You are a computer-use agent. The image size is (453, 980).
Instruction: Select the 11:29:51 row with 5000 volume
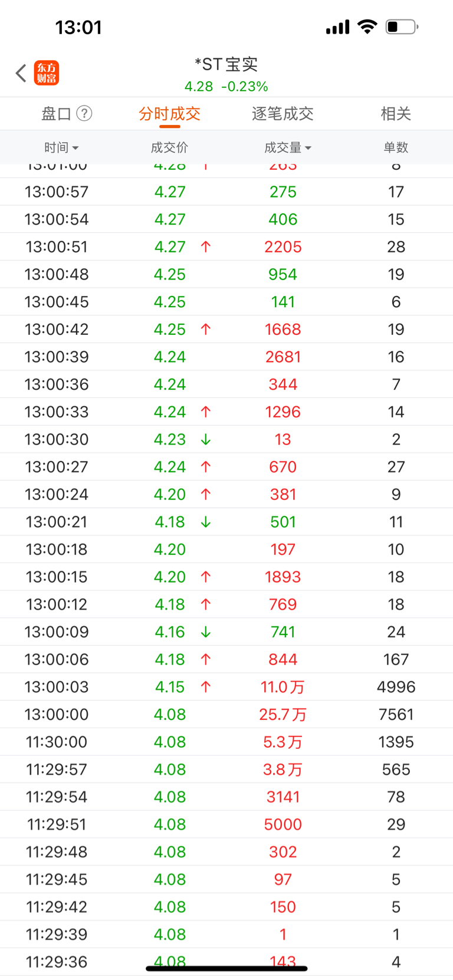tap(226, 824)
